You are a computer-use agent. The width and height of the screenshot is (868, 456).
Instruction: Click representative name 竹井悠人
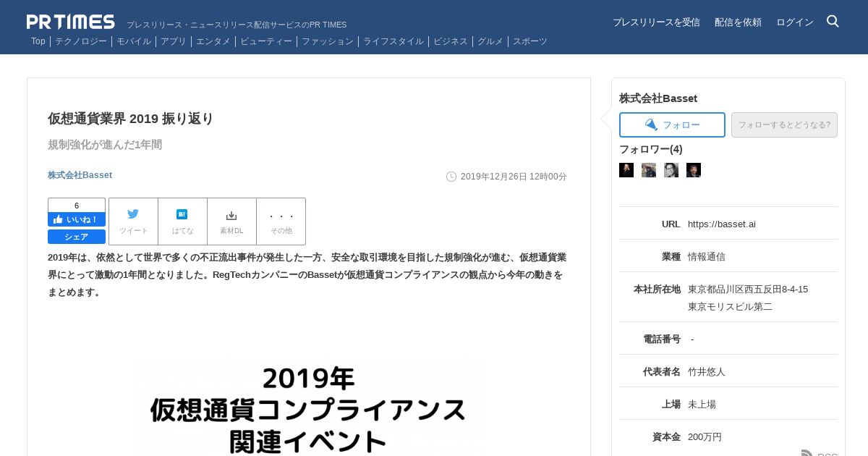pyautogui.click(x=707, y=371)
